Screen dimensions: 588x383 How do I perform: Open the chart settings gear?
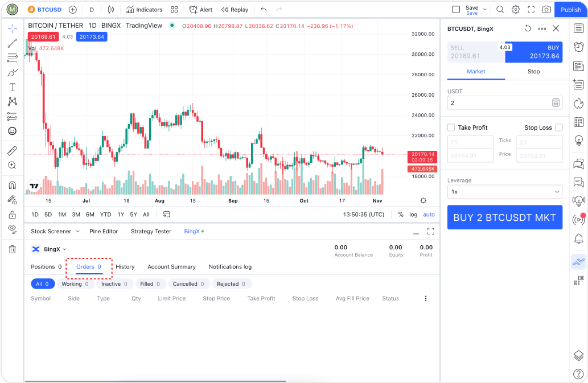pos(516,10)
